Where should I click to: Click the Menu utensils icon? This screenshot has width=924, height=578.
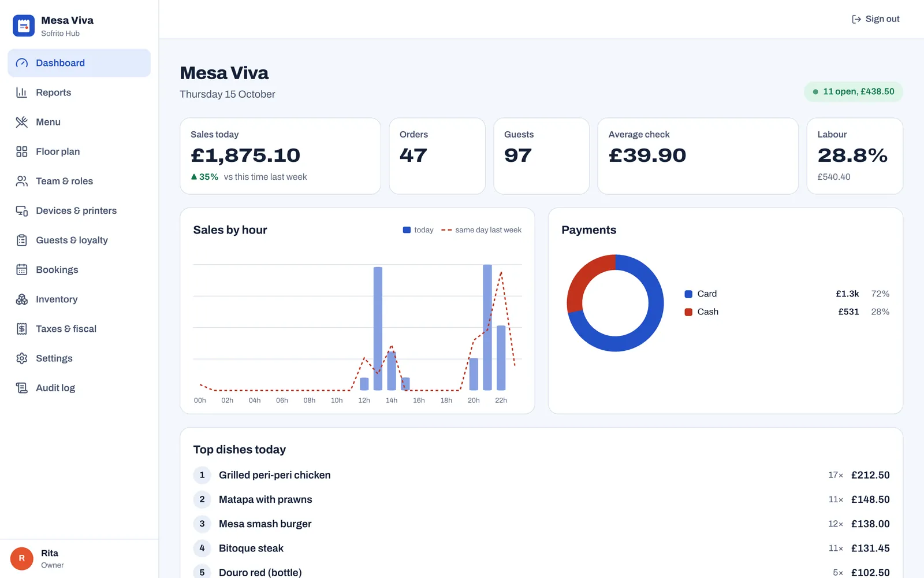[x=22, y=122]
